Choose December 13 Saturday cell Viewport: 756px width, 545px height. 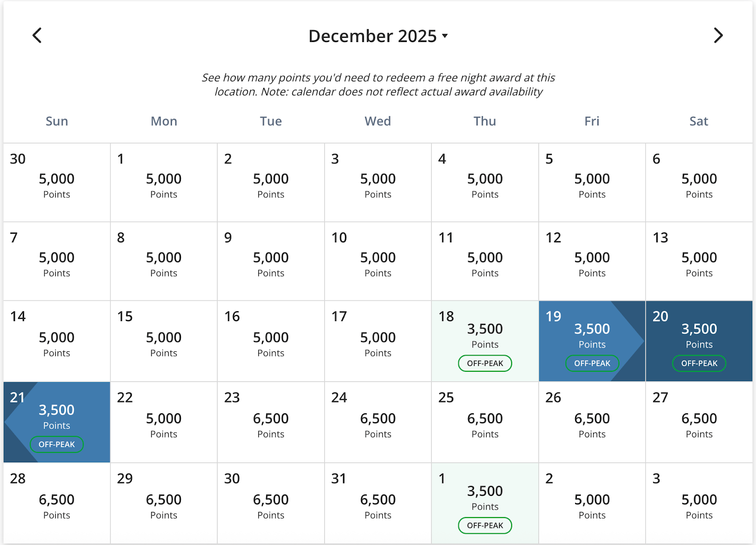(x=699, y=261)
